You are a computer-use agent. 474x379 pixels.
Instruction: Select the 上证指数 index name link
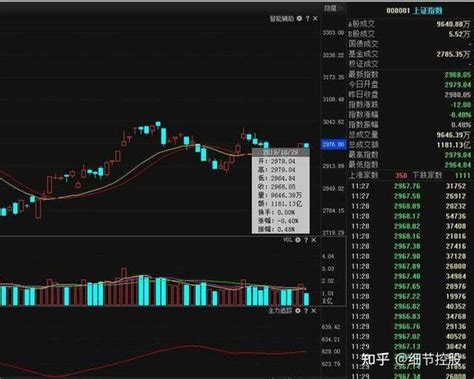(x=428, y=10)
